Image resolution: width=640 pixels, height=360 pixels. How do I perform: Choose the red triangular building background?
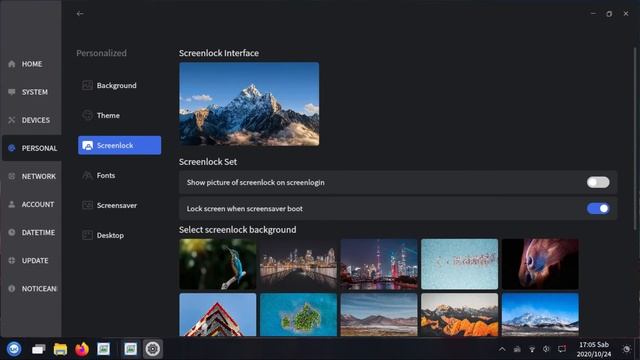pos(218,315)
